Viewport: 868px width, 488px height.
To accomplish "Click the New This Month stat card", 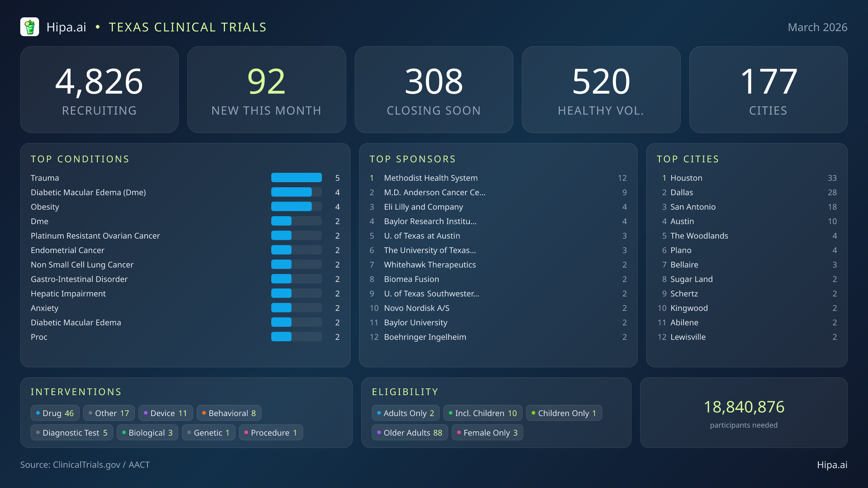I will point(267,89).
